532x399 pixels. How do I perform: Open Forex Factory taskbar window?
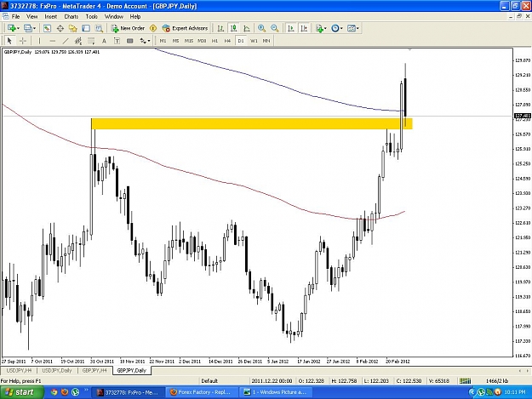click(201, 392)
